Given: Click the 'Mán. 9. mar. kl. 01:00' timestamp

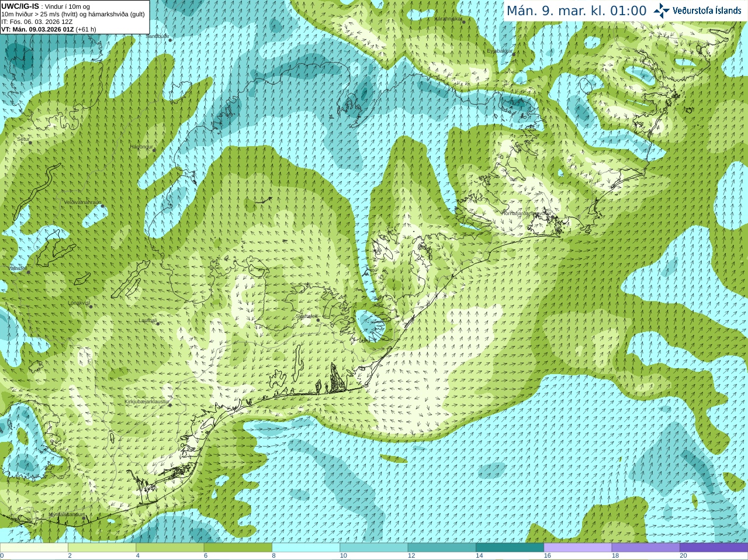Looking at the screenshot, I should tap(576, 11).
